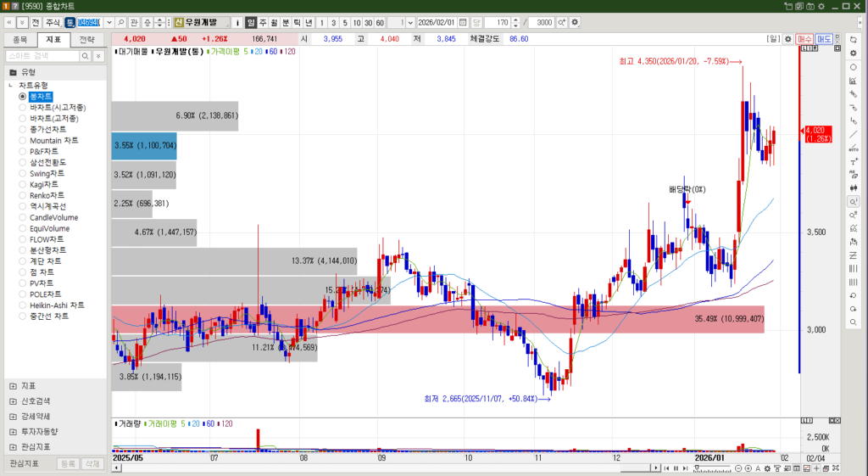Click the circle drawing tool
Screen dimensions: 868x476
coord(853,66)
